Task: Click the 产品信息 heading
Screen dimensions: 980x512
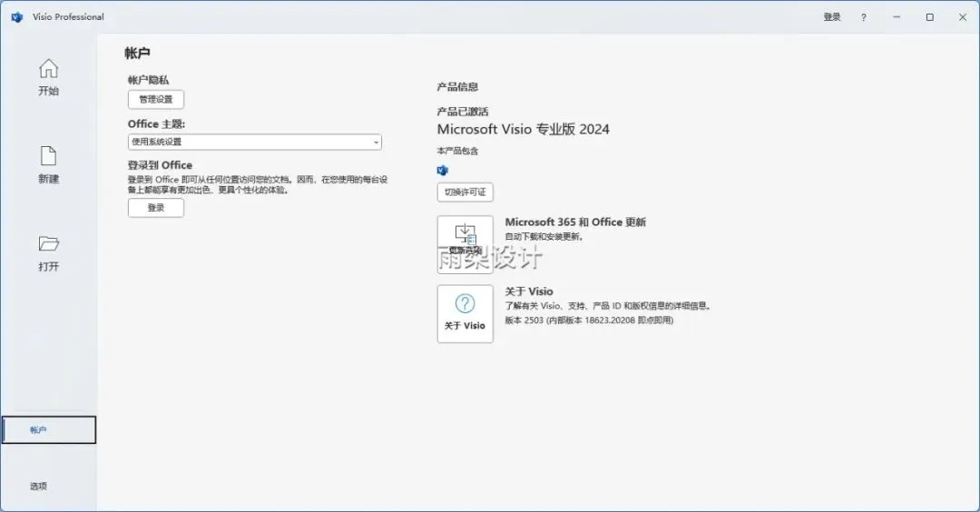Action: pyautogui.click(x=457, y=87)
